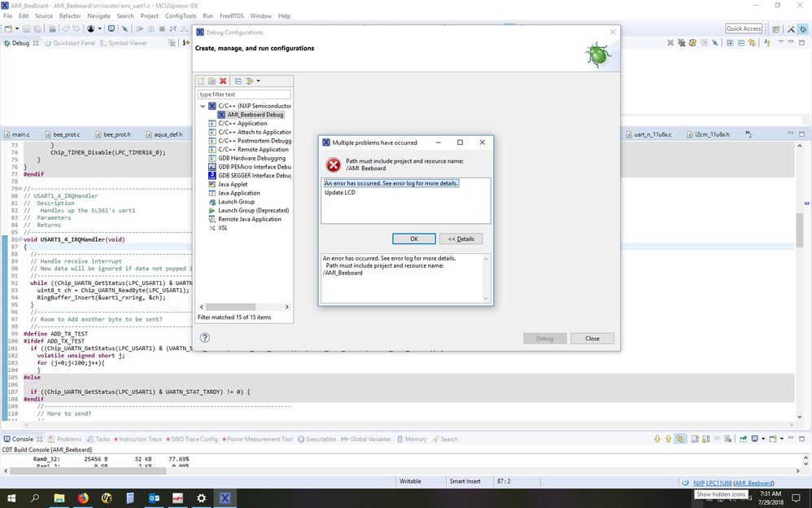The width and height of the screenshot is (812, 508).
Task: Select GDB PEMicro Interface Debugging entry
Action: click(x=250, y=167)
